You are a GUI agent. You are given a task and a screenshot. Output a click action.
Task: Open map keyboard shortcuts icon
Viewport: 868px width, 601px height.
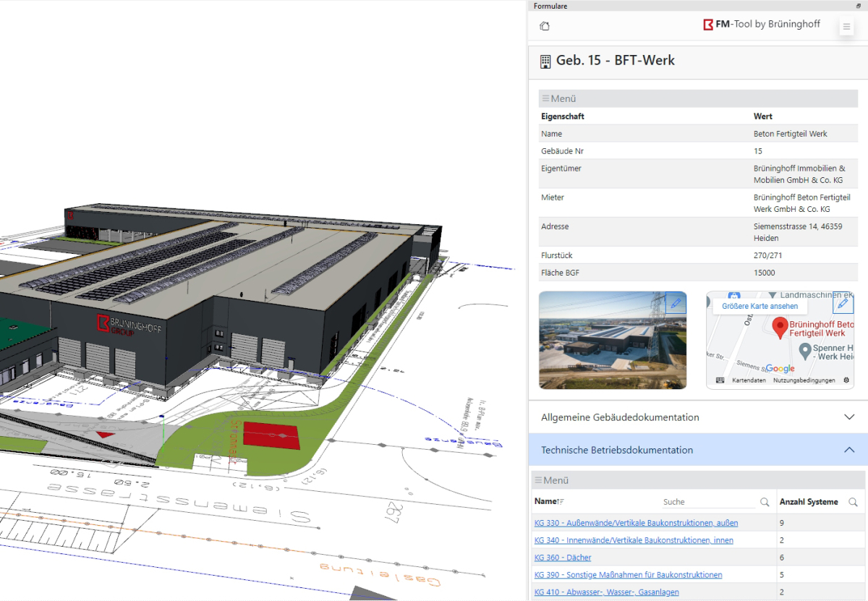[720, 380]
